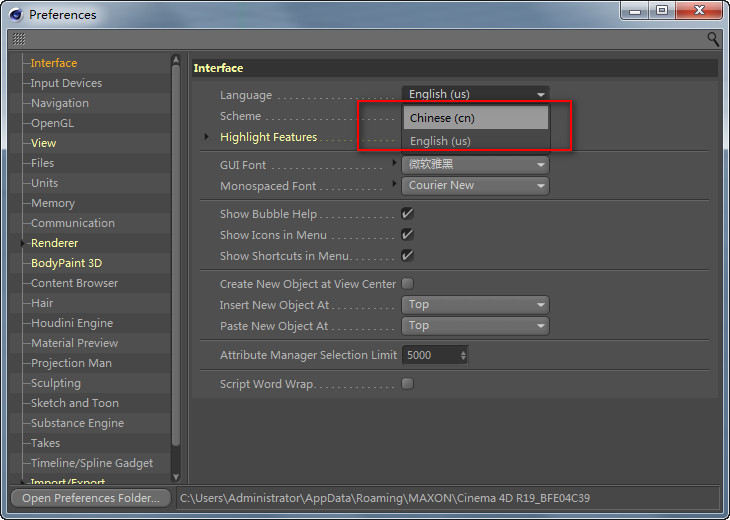Click the search magnifier icon
This screenshot has width=730, height=520.
tap(712, 39)
